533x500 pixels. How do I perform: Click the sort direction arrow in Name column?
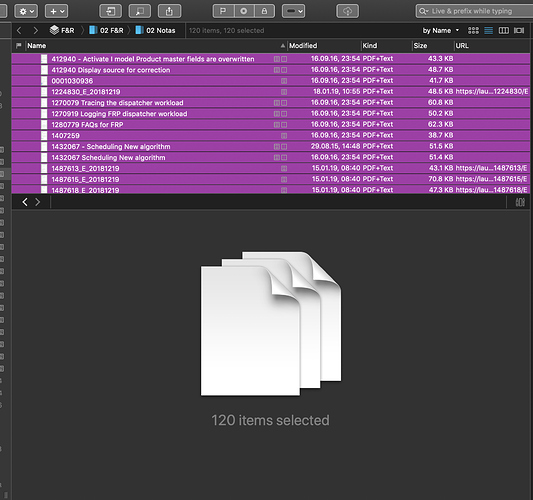pos(282,46)
